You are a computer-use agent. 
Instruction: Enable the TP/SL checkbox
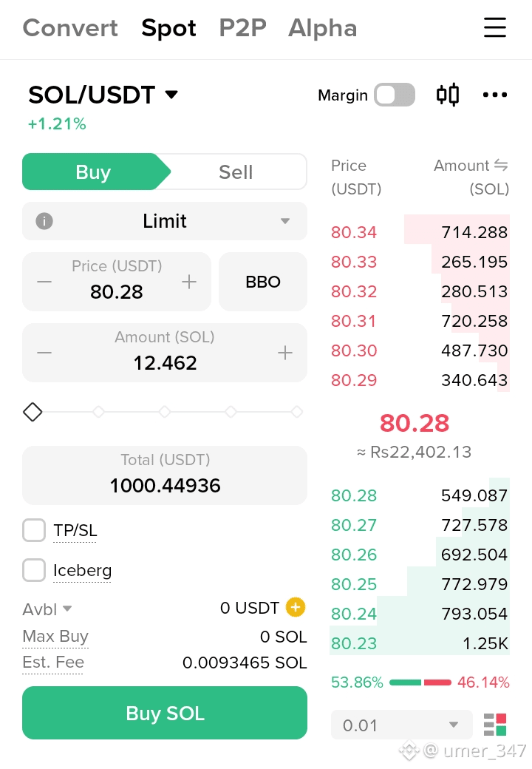tap(34, 530)
